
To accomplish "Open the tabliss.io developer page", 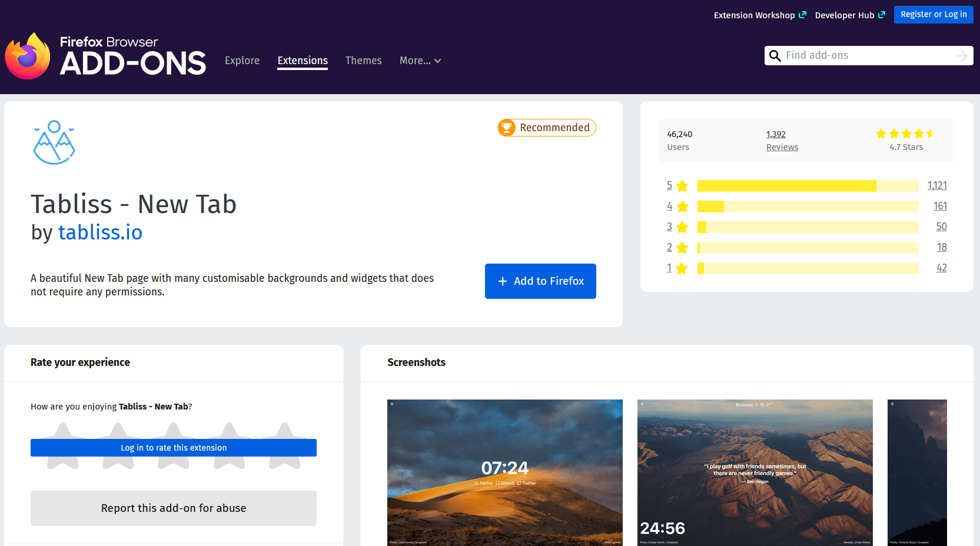I will [100, 232].
